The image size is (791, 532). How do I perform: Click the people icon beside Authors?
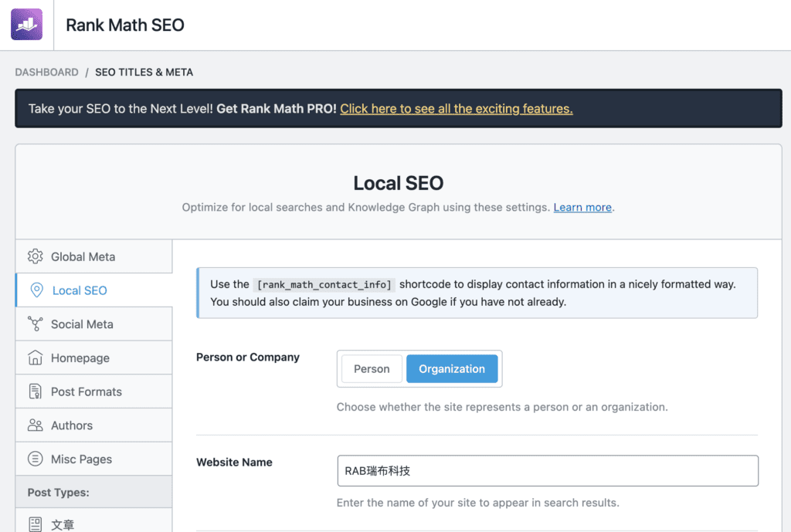point(36,425)
